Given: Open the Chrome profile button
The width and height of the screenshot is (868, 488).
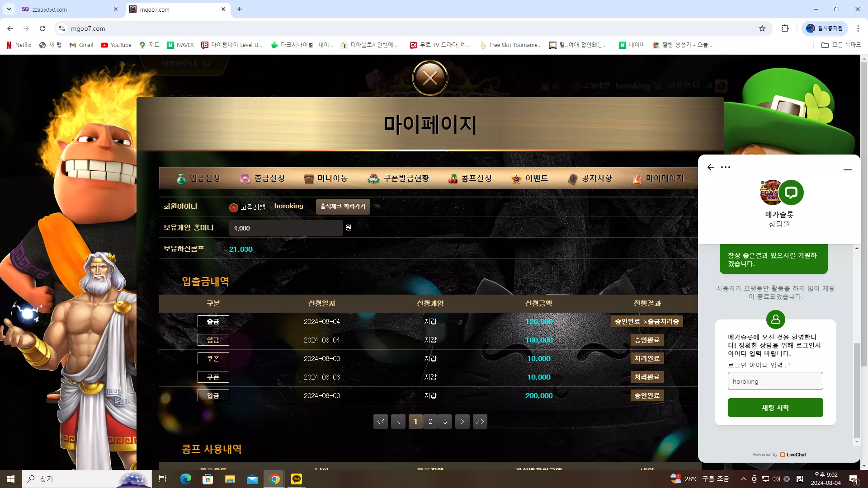Looking at the screenshot, I should point(825,28).
